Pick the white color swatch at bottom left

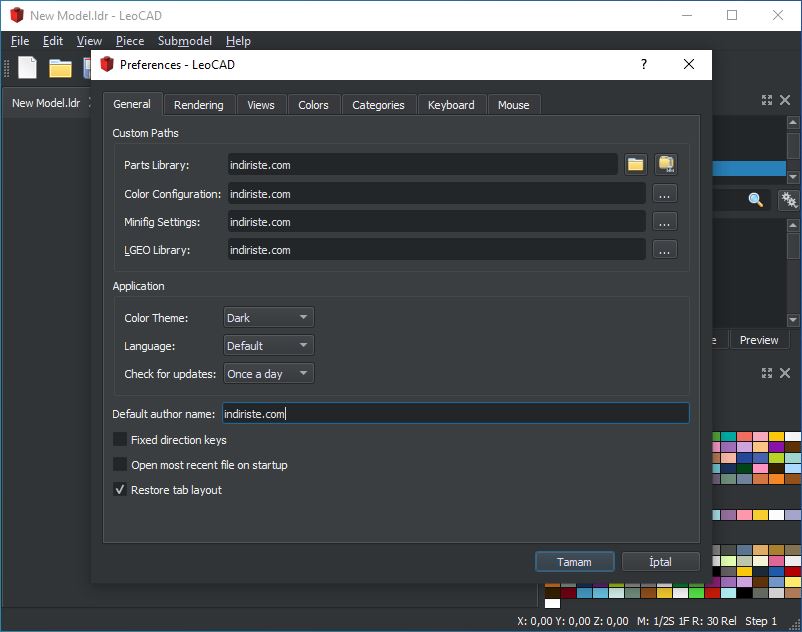pos(552,603)
